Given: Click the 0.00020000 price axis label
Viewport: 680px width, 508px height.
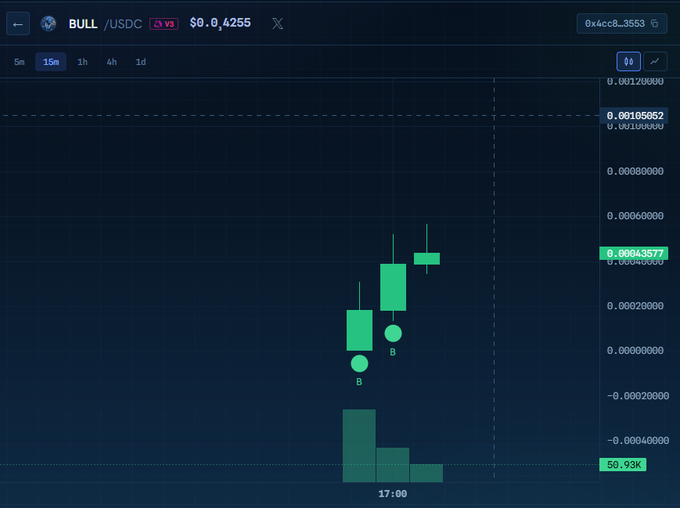Looking at the screenshot, I should coord(635,306).
